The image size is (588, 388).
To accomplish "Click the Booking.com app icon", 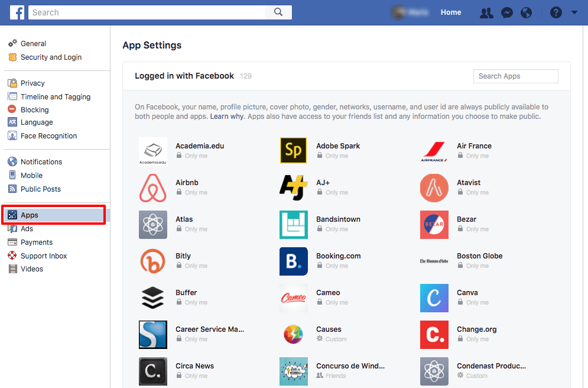I will coord(294,261).
